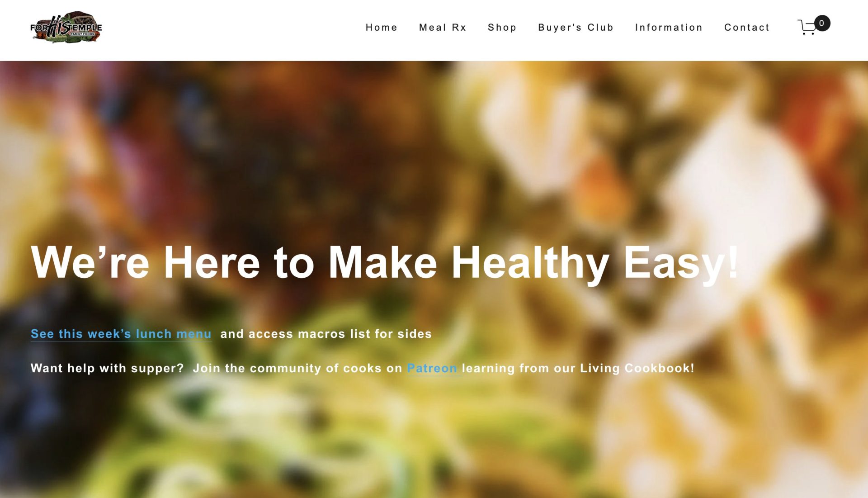Click the We're Here to Make Healthy Easy heading
868x498 pixels.
[x=385, y=263]
